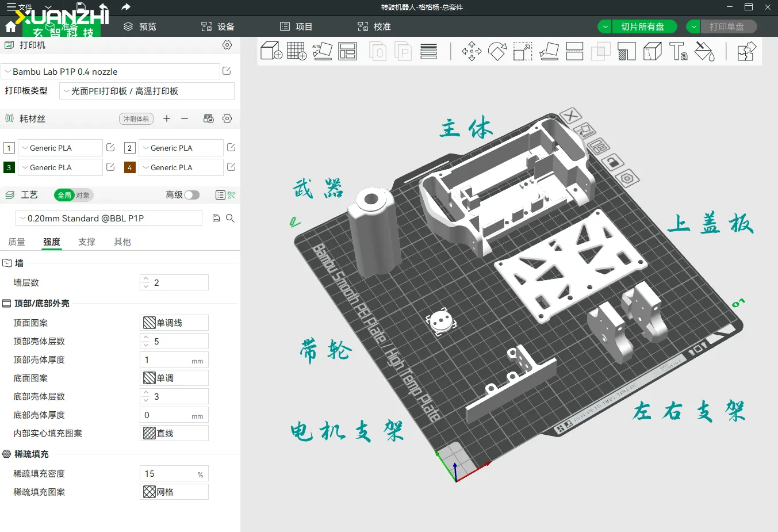The image size is (778, 532).
Task: Open the Support Painting tool
Action: click(x=627, y=51)
